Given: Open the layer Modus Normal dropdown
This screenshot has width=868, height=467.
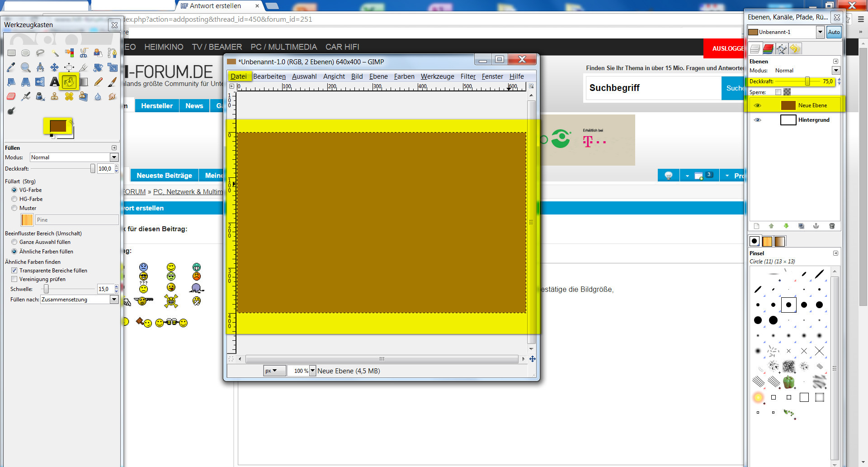Looking at the screenshot, I should point(836,71).
